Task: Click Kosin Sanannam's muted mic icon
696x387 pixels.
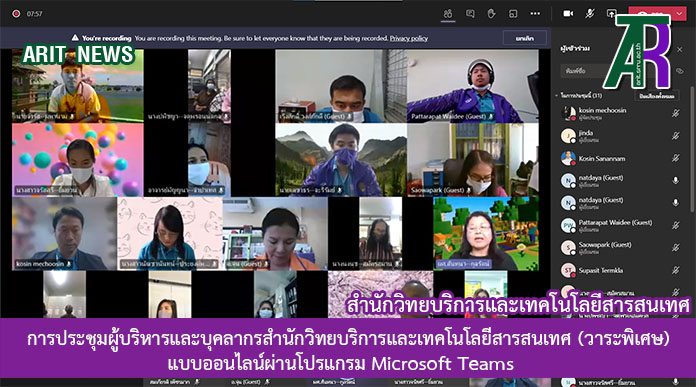Action: click(x=676, y=158)
